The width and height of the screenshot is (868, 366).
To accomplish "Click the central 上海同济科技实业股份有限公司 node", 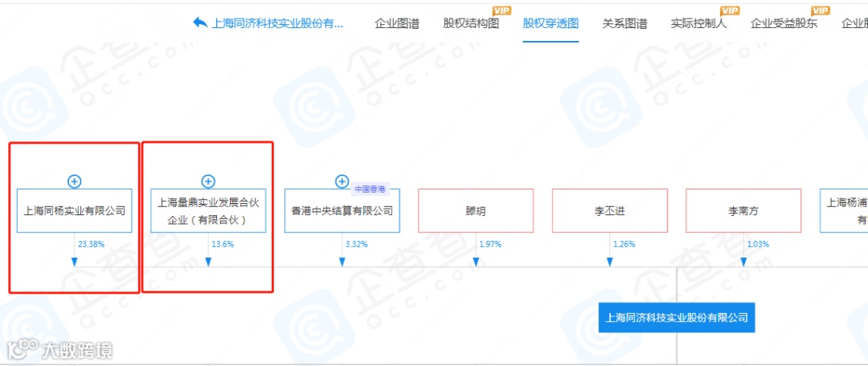I will 677,318.
